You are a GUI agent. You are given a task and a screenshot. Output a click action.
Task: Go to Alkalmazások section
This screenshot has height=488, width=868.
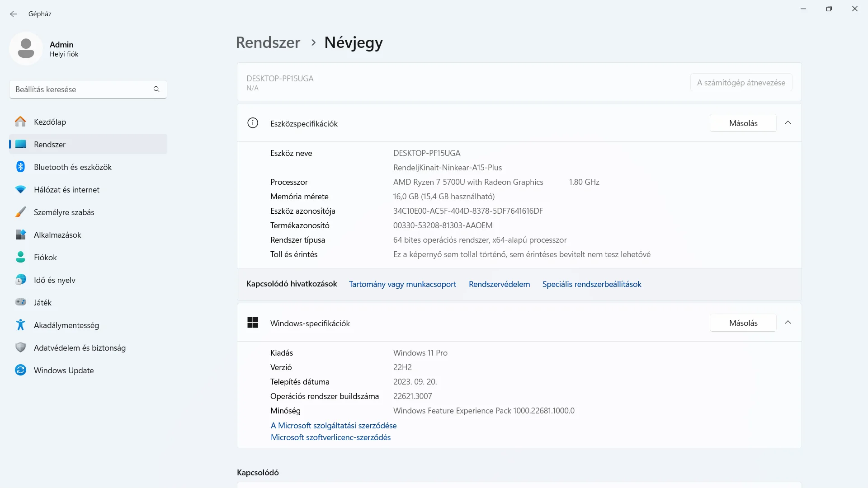click(x=57, y=235)
